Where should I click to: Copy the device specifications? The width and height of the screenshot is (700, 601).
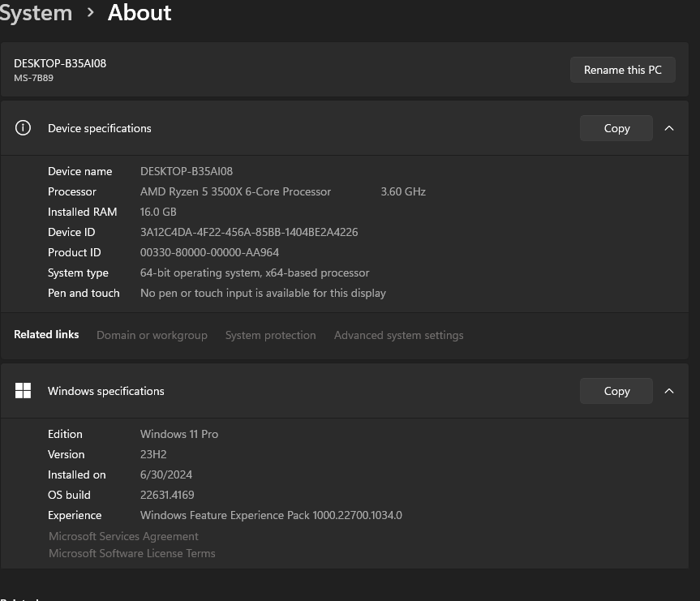tap(616, 128)
